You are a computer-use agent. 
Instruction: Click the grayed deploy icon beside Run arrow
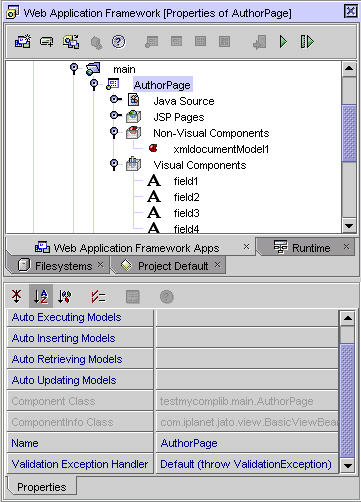pyautogui.click(x=260, y=42)
